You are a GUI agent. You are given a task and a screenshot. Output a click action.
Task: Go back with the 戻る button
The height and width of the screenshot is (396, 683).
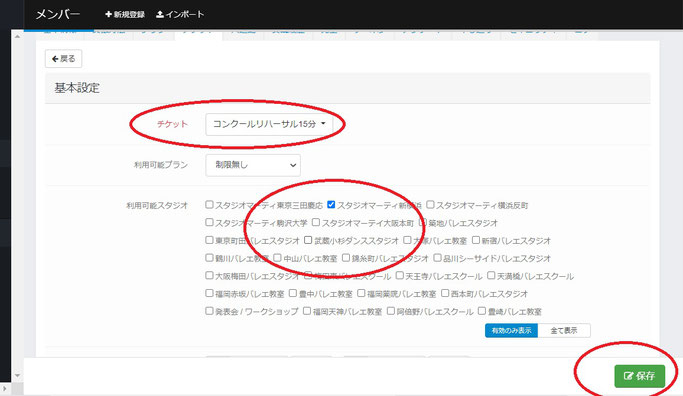pos(64,58)
